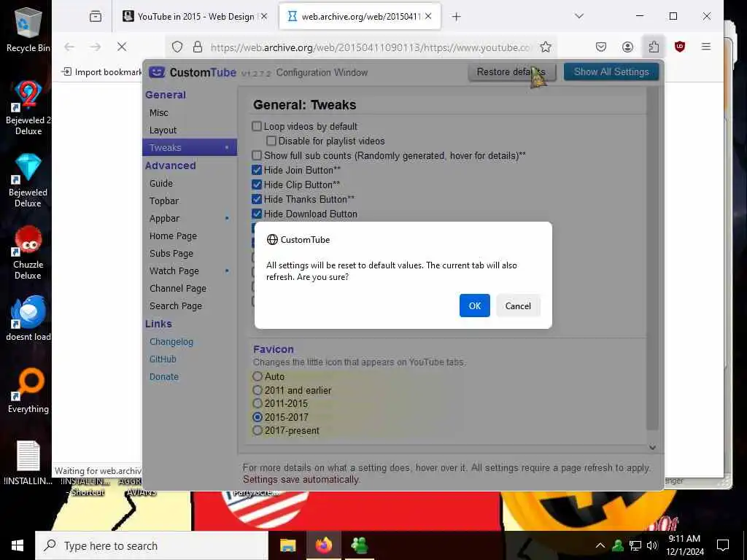
Task: Open the Firefox account icon
Action: coord(627,47)
